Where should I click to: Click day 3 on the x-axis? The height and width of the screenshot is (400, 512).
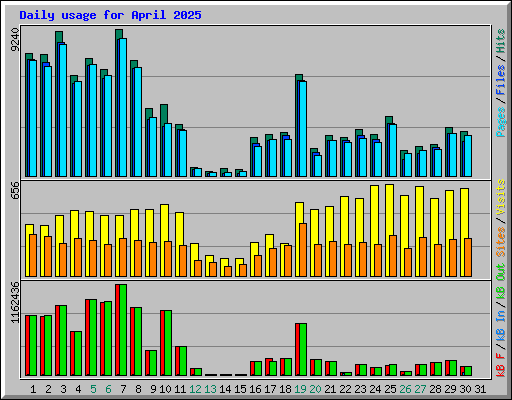click(63, 389)
